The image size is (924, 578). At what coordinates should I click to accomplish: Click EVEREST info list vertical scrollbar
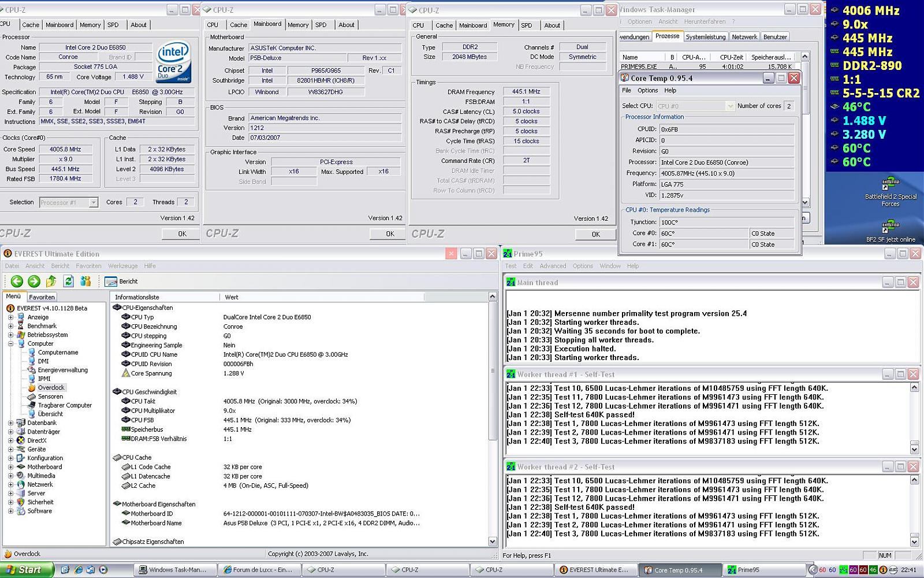(x=493, y=419)
